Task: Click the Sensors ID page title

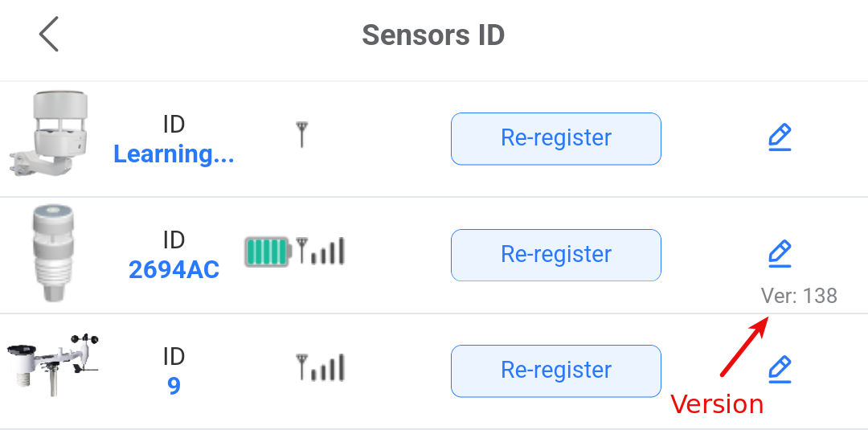Action: (x=433, y=35)
